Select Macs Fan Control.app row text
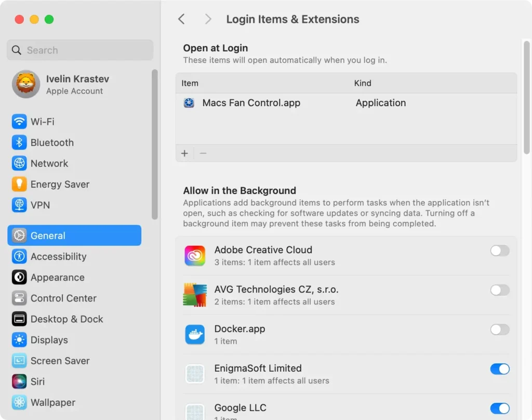Viewport: 532px width, 420px height. click(x=251, y=102)
